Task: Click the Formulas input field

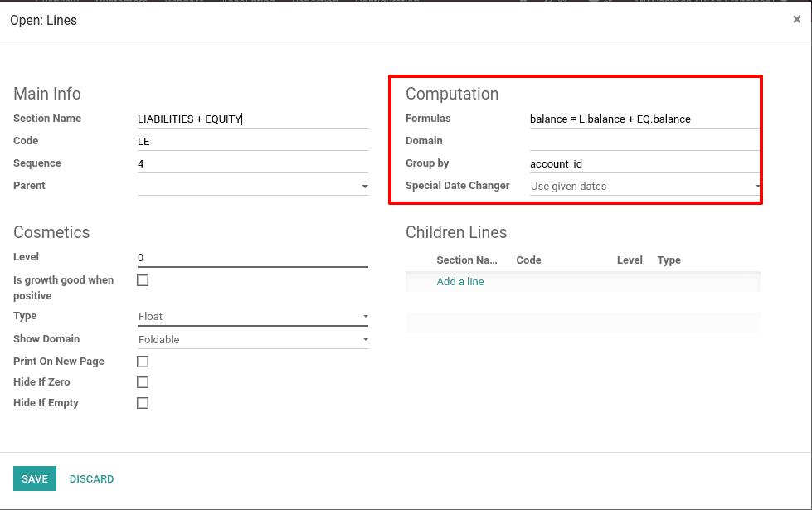Action: pos(644,119)
